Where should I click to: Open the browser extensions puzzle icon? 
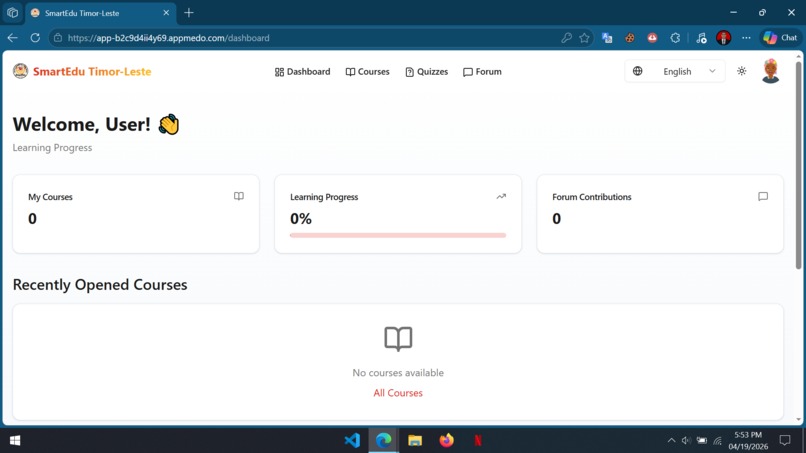tap(675, 38)
